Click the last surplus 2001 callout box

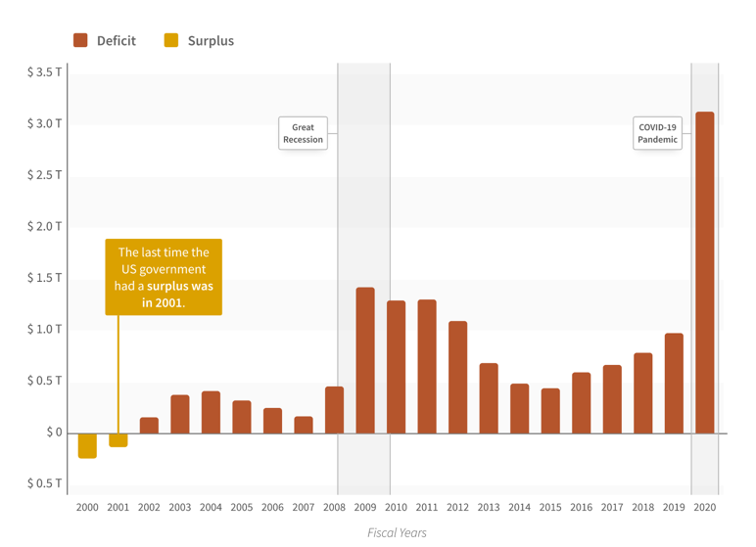pos(164,277)
